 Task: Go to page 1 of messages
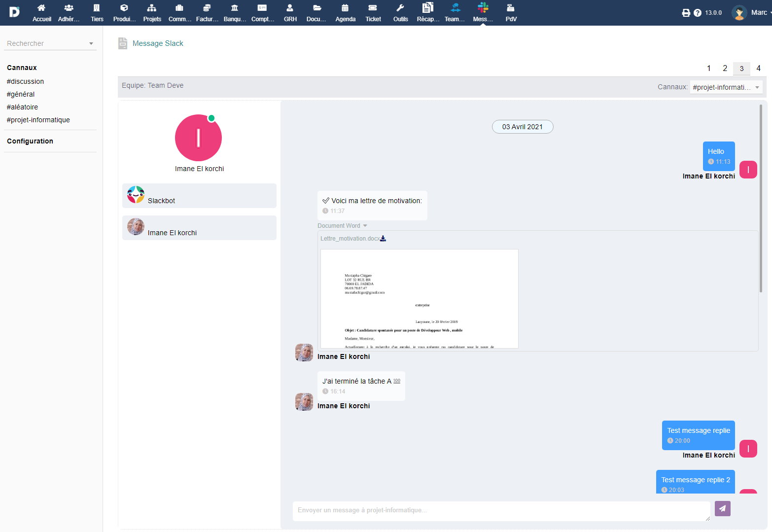[709, 69]
